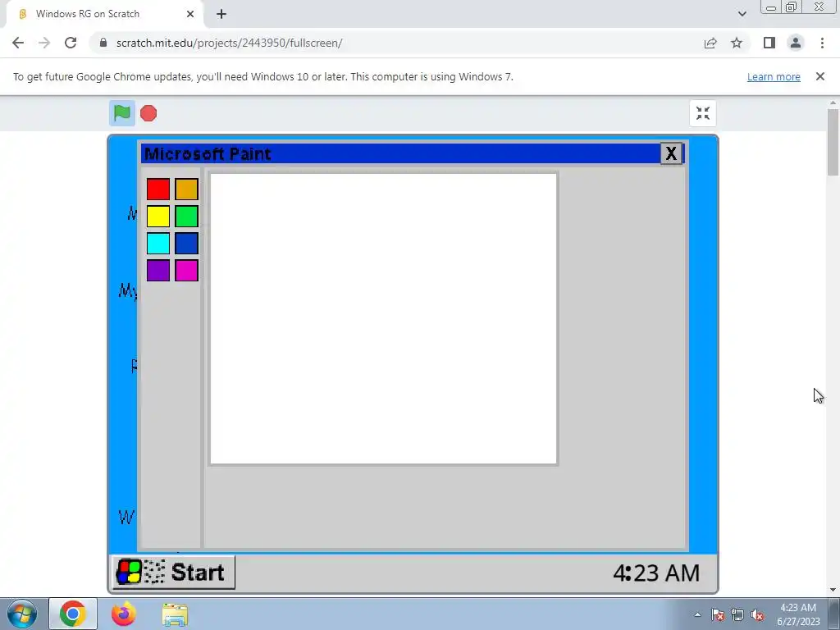Image resolution: width=840 pixels, height=630 pixels.
Task: Pick the cyan color swatch in Paint
Action: (x=158, y=243)
